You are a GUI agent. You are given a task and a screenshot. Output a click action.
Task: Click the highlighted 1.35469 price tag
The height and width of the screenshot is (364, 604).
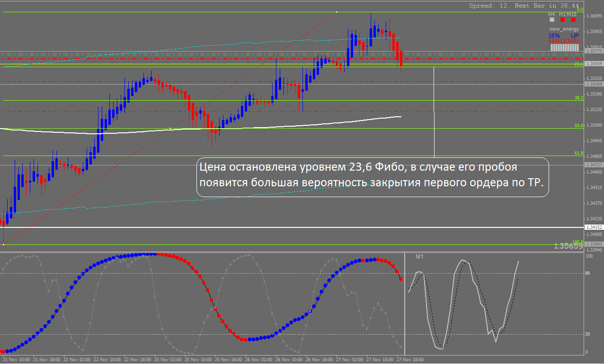[594, 84]
